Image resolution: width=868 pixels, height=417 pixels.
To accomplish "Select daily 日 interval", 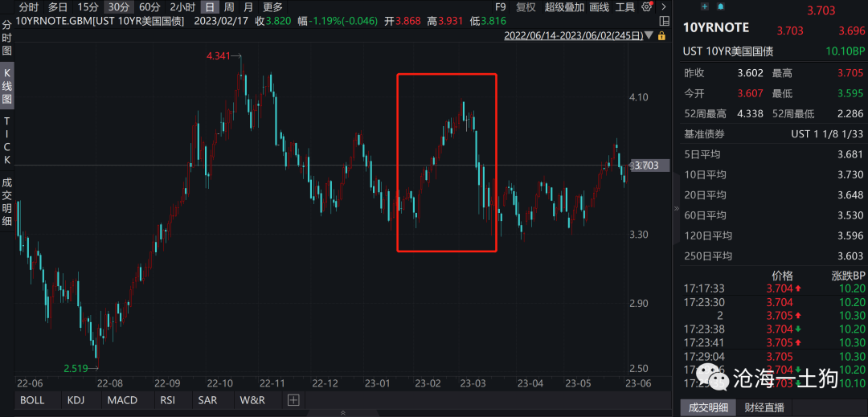I will [x=209, y=7].
